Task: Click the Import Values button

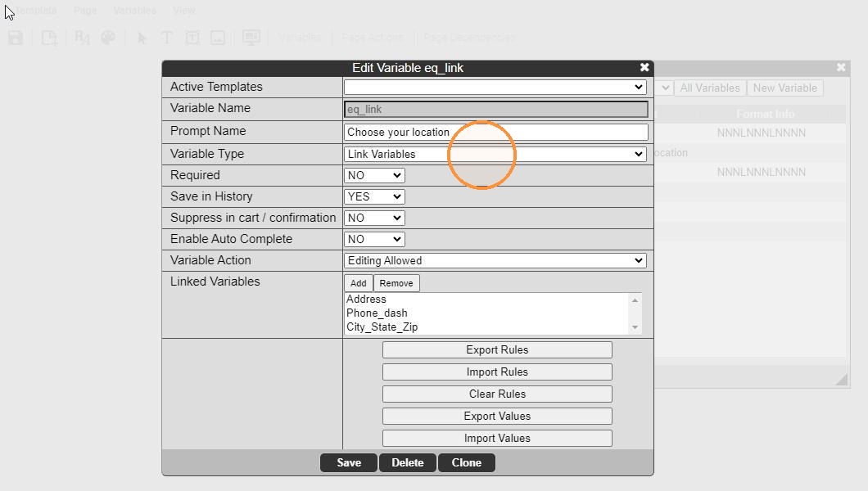Action: pyautogui.click(x=497, y=439)
